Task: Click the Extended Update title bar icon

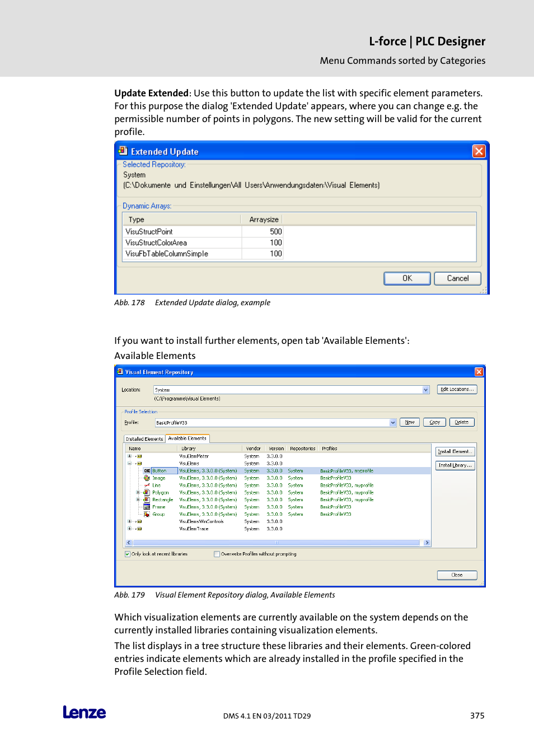Action: 123,151
